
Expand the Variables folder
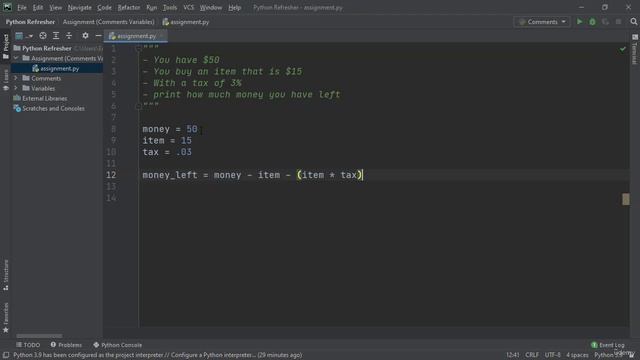[x=16, y=88]
